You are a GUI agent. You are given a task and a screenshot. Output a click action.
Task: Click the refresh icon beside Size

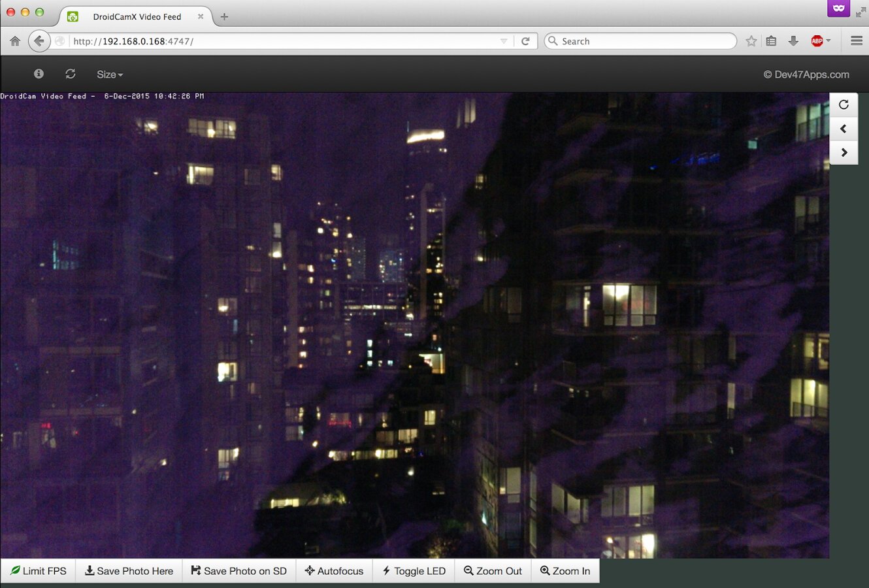click(x=71, y=74)
